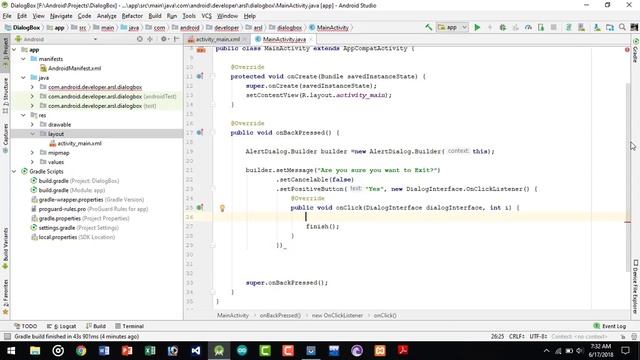This screenshot has height=360, width=640.
Task: Toggle the Device File Explorer panel
Action: pyautogui.click(x=636, y=287)
